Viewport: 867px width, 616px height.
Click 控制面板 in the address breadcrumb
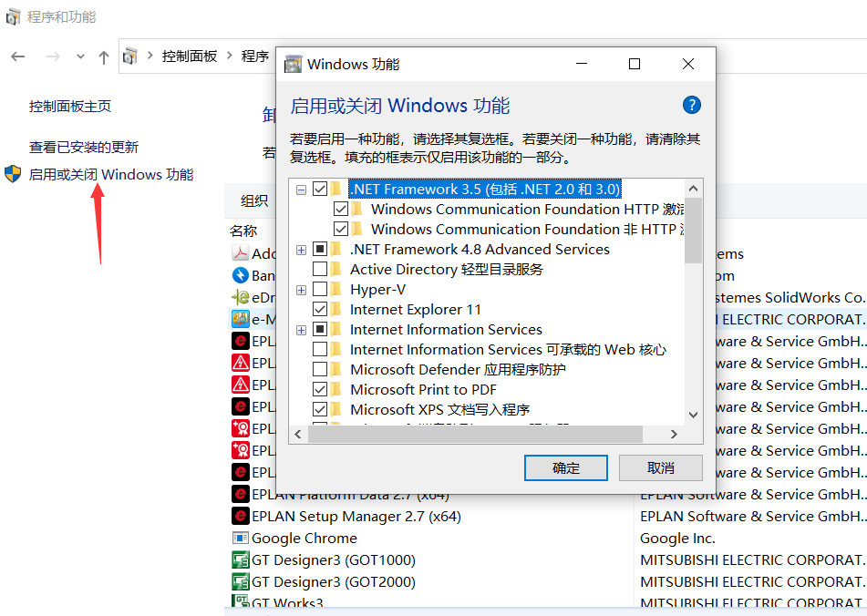click(x=190, y=56)
